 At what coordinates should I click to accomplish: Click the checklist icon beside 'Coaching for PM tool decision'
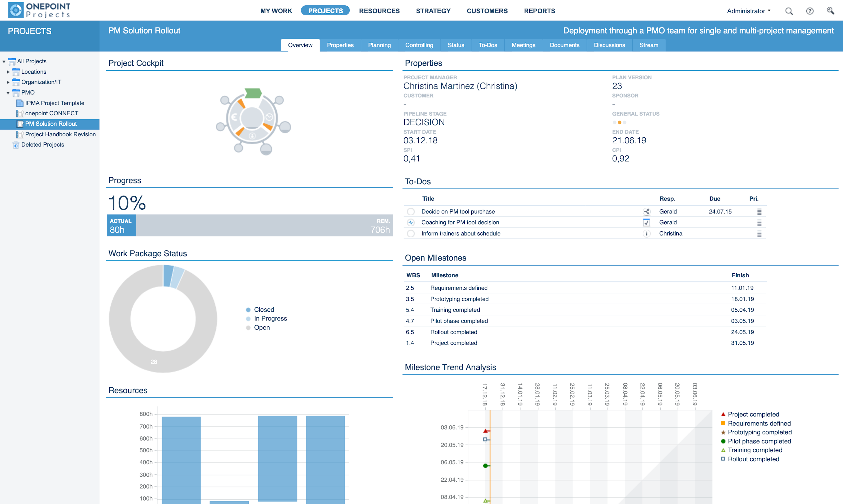[647, 223]
